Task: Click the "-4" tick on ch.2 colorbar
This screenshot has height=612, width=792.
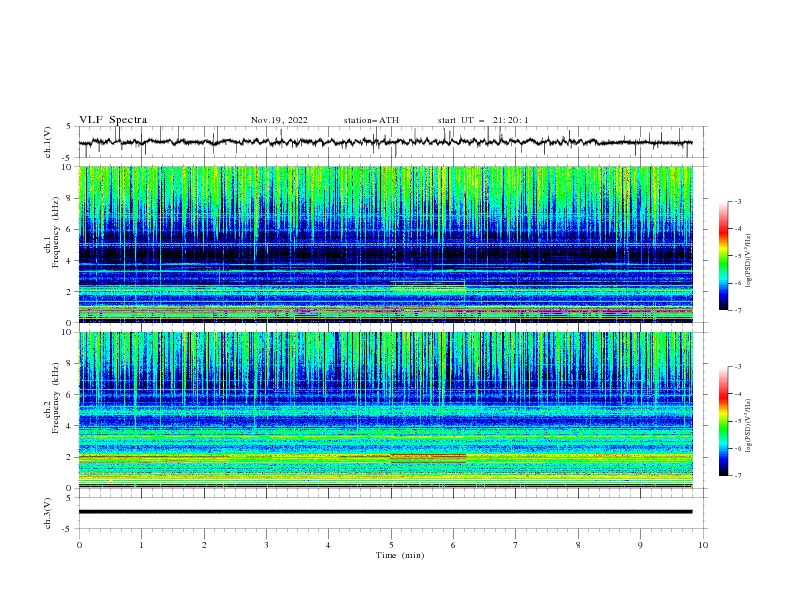Action: tap(737, 394)
